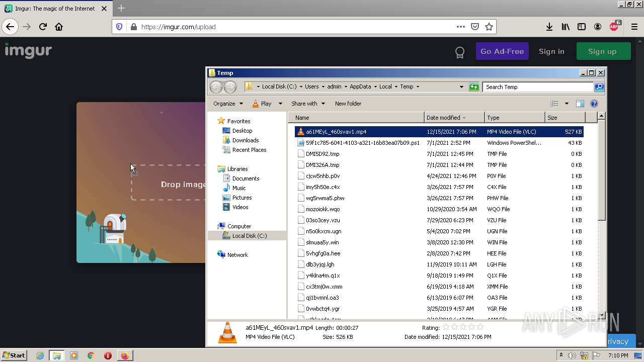Open Firefox downloads panel
This screenshot has width=644, height=362.
549,27
